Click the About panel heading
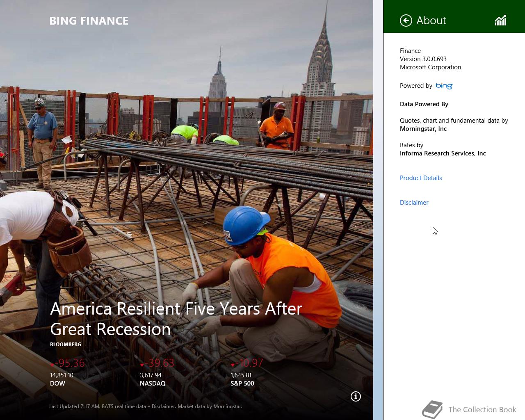This screenshot has width=525, height=420. (x=431, y=21)
